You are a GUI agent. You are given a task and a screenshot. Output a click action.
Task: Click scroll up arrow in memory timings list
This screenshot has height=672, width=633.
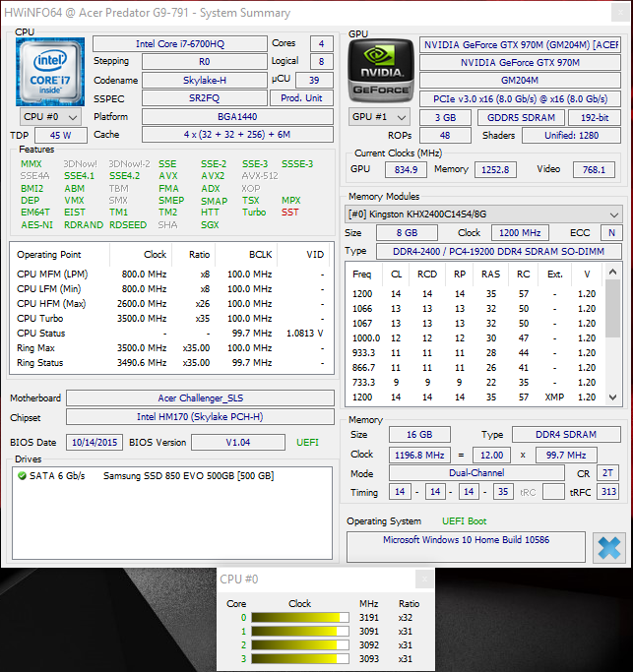(613, 272)
